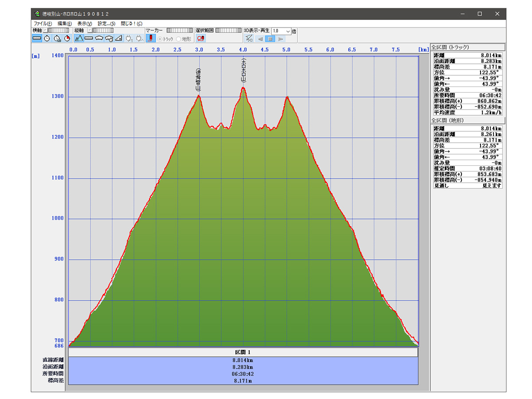The width and height of the screenshot is (532, 399).
Task: Open the 3D playback speed 1.0 dropdown
Action: 288,31
